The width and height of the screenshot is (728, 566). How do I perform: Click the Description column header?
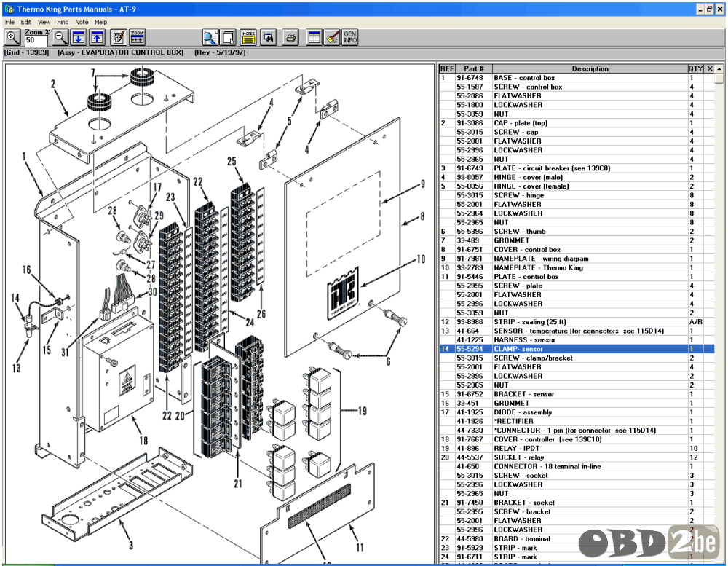pos(590,68)
